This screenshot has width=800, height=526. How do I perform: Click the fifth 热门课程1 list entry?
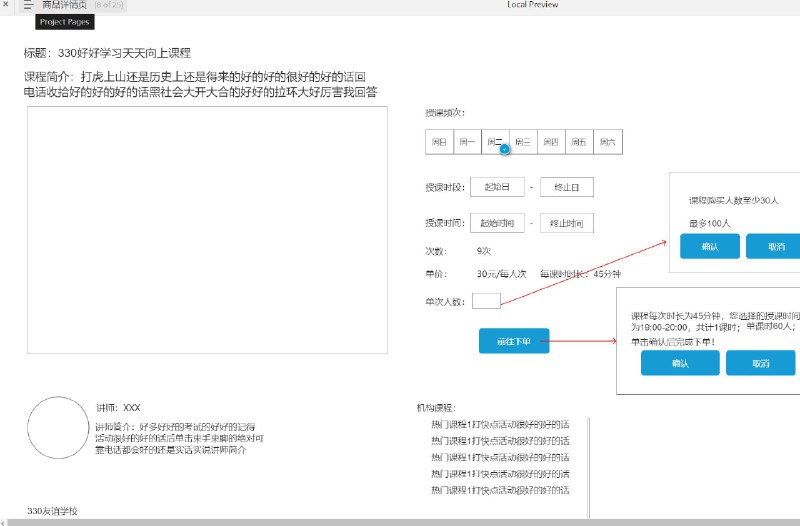[x=500, y=490]
